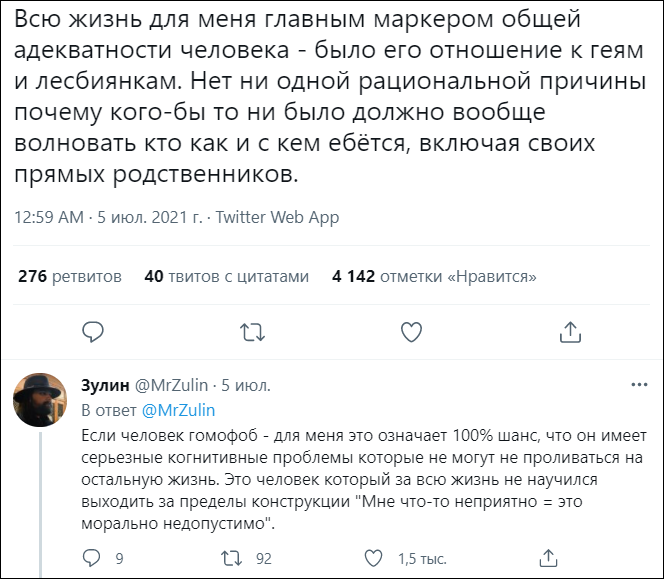Click the @MrZulin mention in В ответ
The height and width of the screenshot is (579, 664).
[178, 410]
